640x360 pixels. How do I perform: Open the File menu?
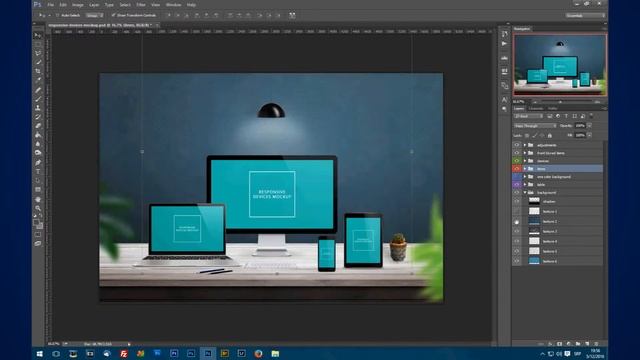51,5
